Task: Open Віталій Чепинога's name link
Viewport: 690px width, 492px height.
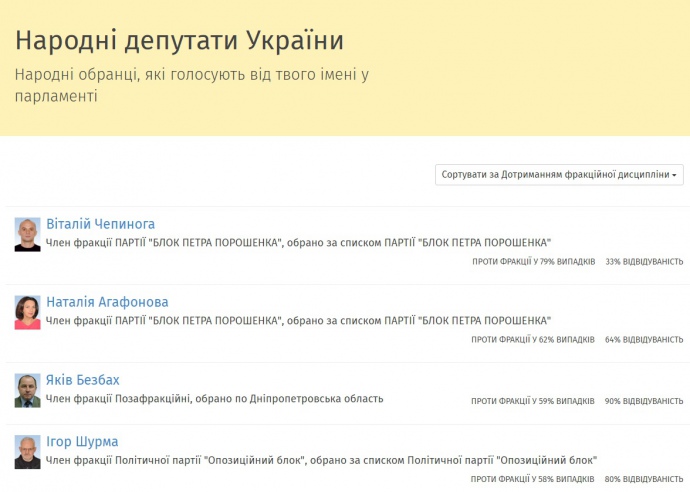Action: (100, 224)
